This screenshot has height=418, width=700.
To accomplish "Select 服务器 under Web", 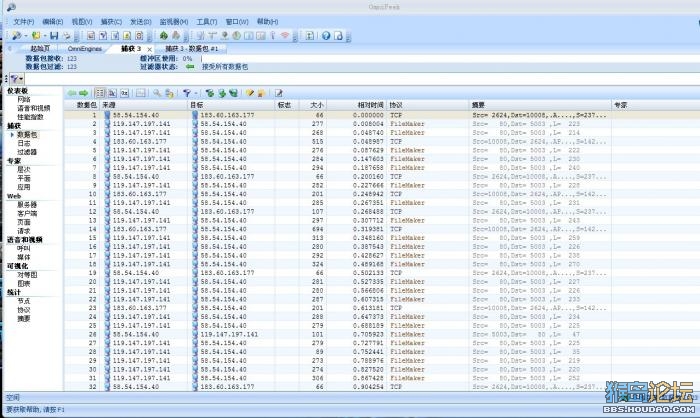I will coord(27,205).
